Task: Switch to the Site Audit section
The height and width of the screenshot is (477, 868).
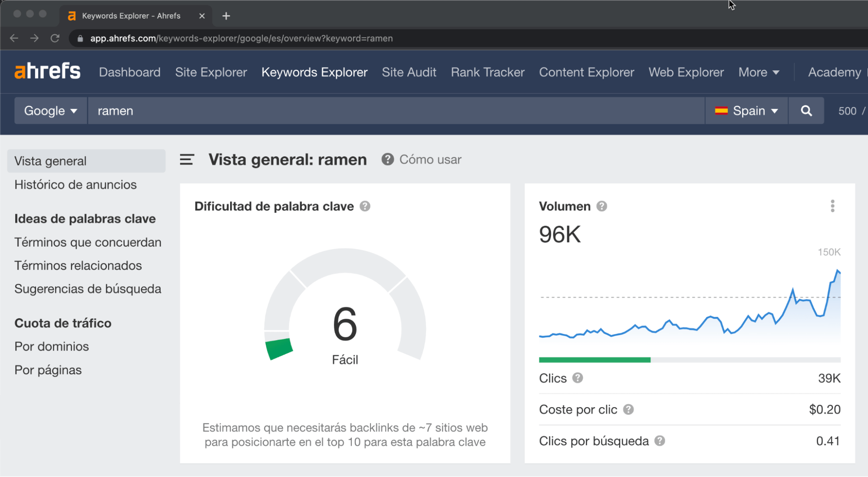Action: [x=409, y=72]
